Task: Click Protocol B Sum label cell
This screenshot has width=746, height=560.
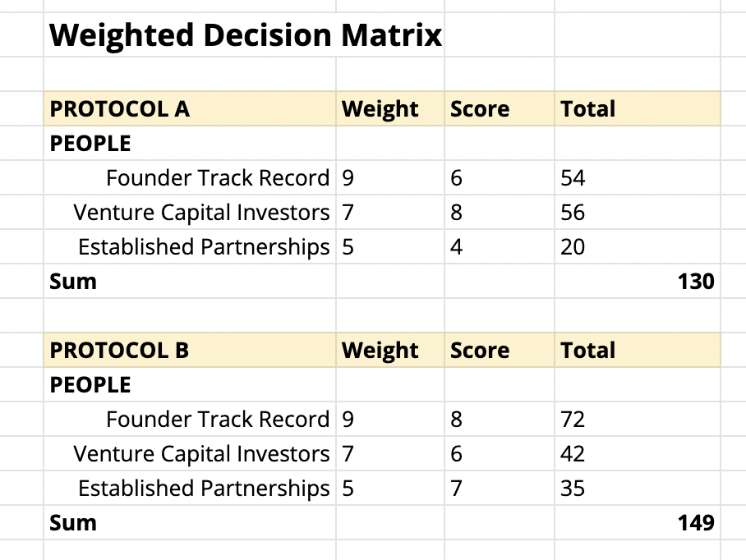Action: click(x=190, y=522)
